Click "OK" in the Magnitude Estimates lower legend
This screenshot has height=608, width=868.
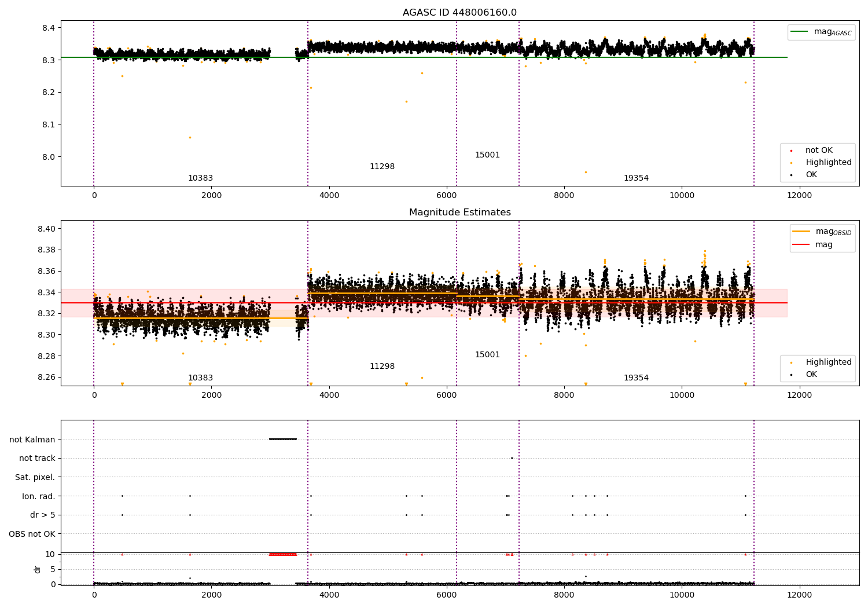(x=811, y=375)
